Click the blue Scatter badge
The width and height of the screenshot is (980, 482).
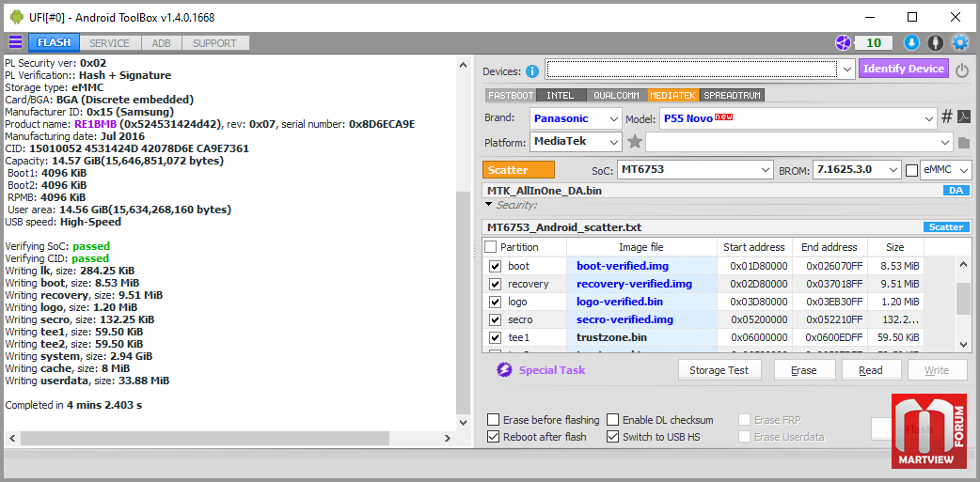pos(946,227)
